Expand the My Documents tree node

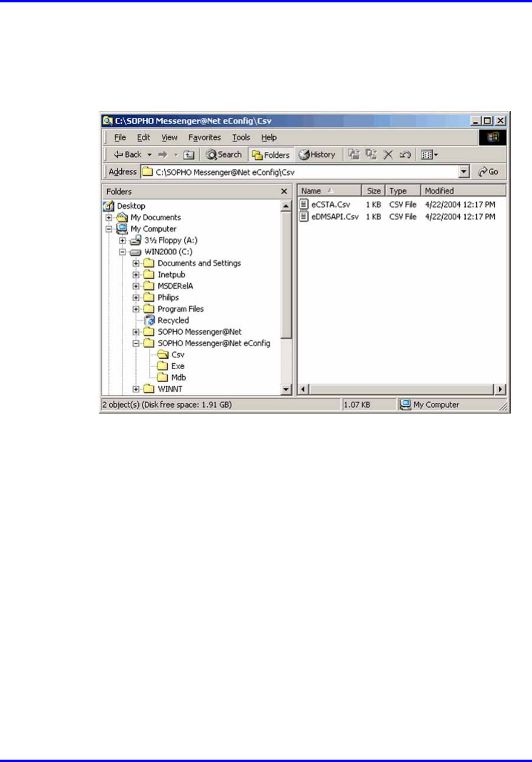coord(109,218)
